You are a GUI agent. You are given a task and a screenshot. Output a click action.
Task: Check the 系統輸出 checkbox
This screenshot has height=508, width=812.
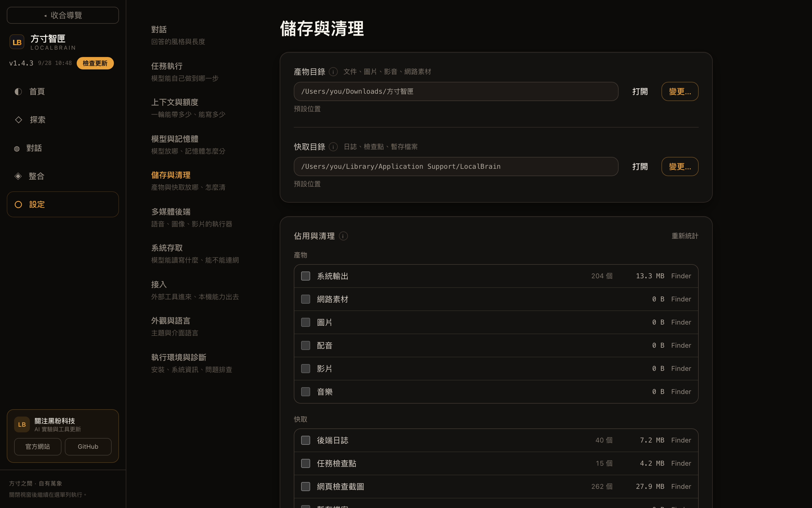click(305, 276)
